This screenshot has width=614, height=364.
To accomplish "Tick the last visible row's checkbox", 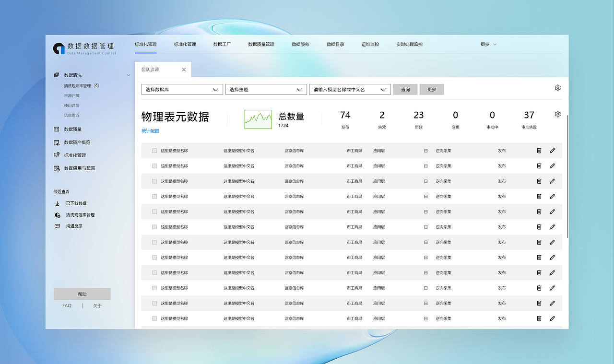I will tap(154, 318).
